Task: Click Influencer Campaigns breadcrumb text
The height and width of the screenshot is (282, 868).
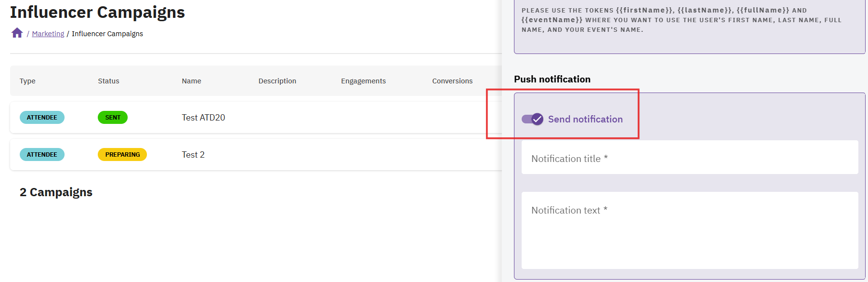Action: (x=107, y=34)
